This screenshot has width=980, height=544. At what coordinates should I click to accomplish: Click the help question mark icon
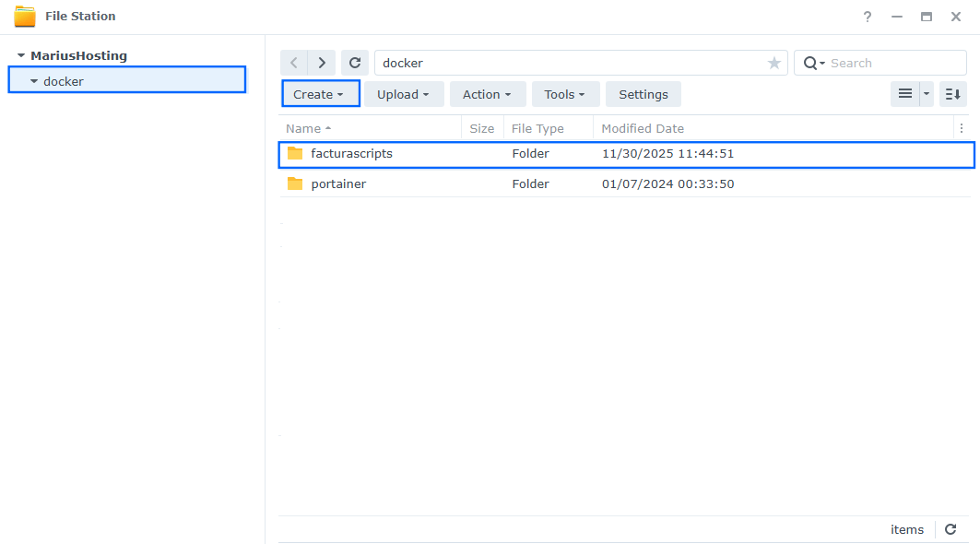[867, 16]
